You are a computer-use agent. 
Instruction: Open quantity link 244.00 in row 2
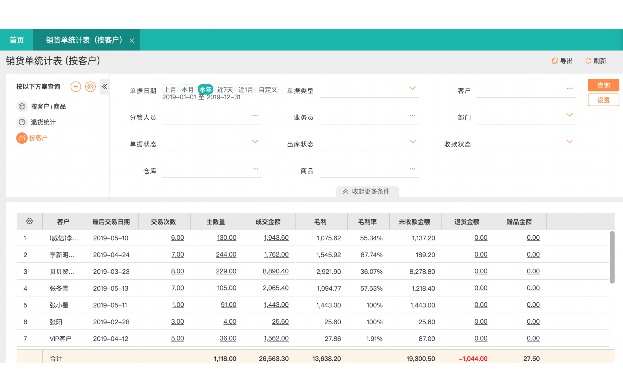pos(226,255)
